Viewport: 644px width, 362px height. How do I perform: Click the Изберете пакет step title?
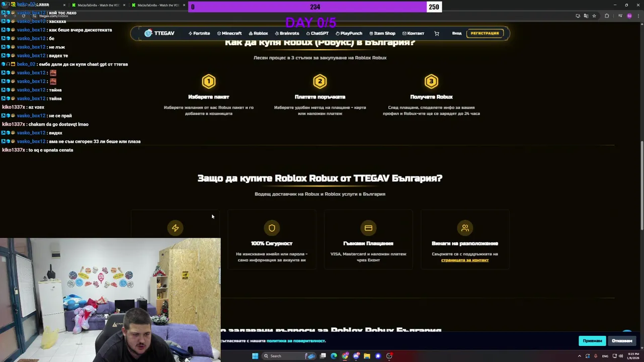209,97
